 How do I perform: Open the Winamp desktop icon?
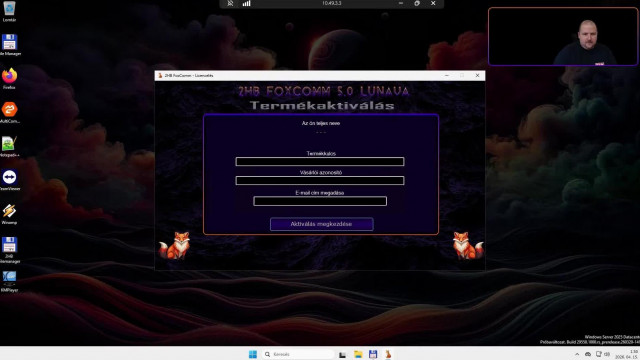point(9,214)
